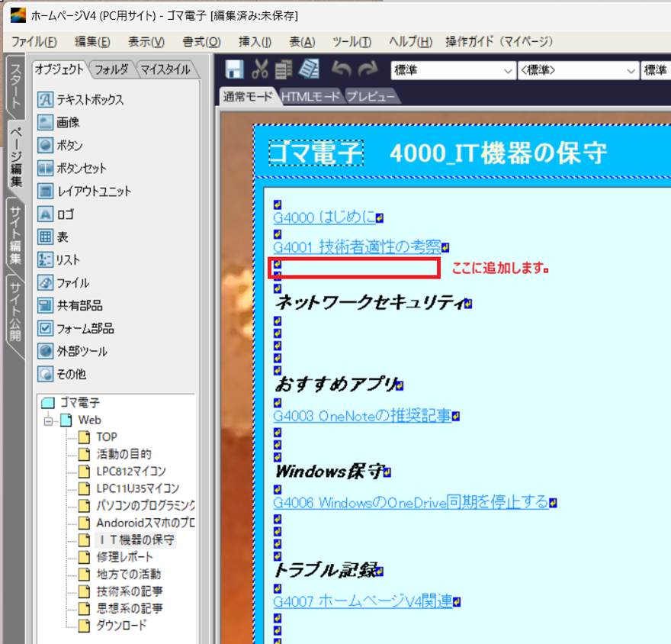Image resolution: width=671 pixels, height=644 pixels.
Task: Select 技術系の記事 page in tree
Action: pos(129,591)
